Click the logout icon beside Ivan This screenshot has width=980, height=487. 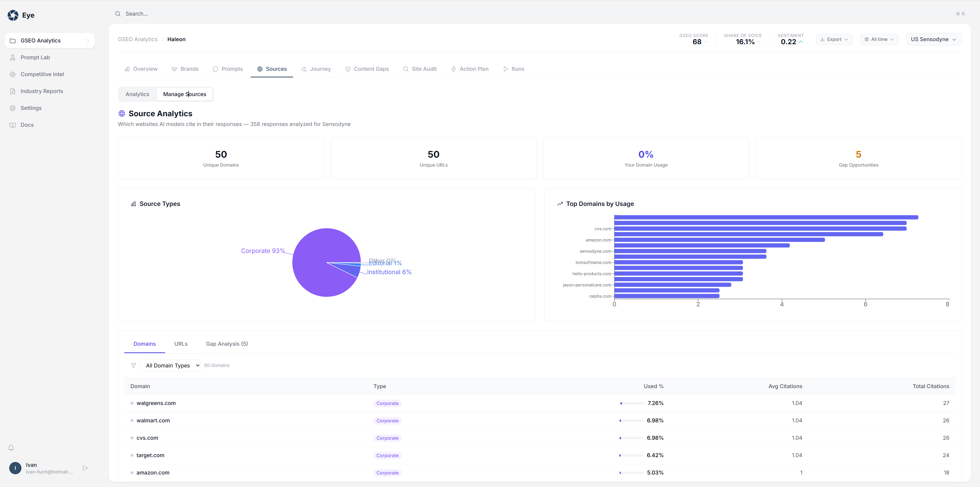(85, 468)
